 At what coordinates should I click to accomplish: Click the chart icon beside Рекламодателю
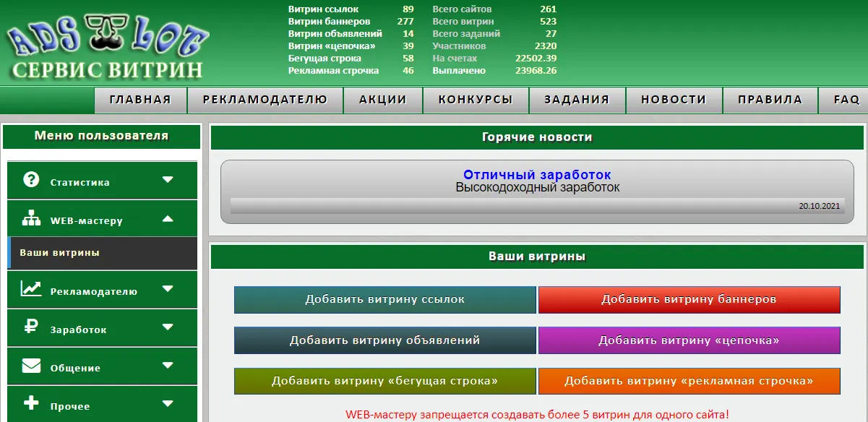pyautogui.click(x=31, y=289)
